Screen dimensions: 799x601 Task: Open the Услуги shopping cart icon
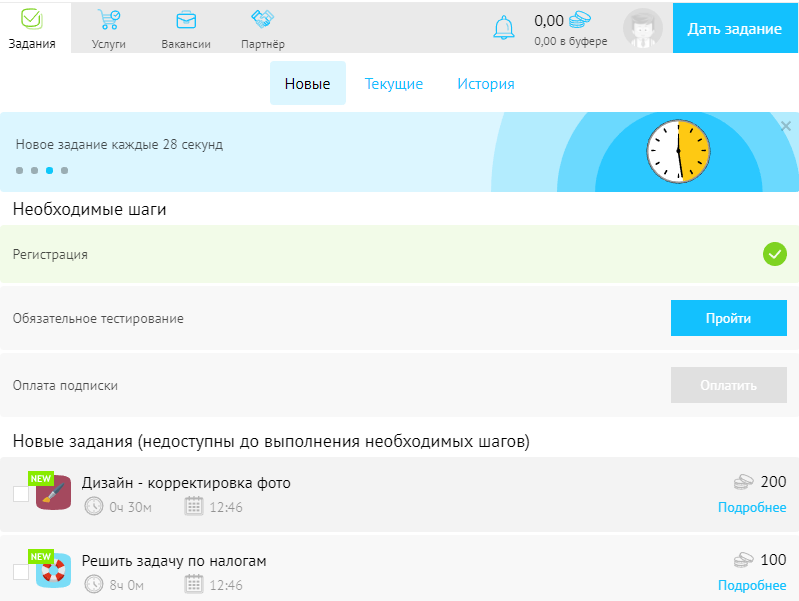point(109,19)
